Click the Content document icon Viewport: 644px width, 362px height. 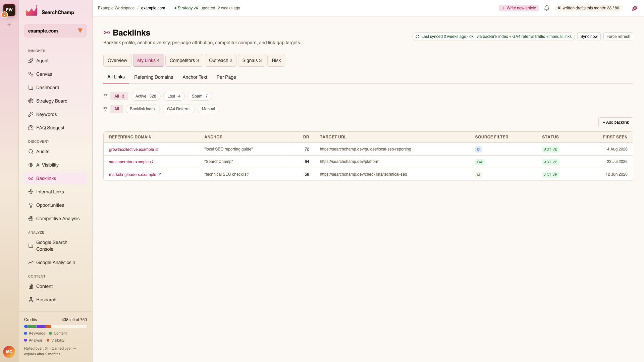31,286
